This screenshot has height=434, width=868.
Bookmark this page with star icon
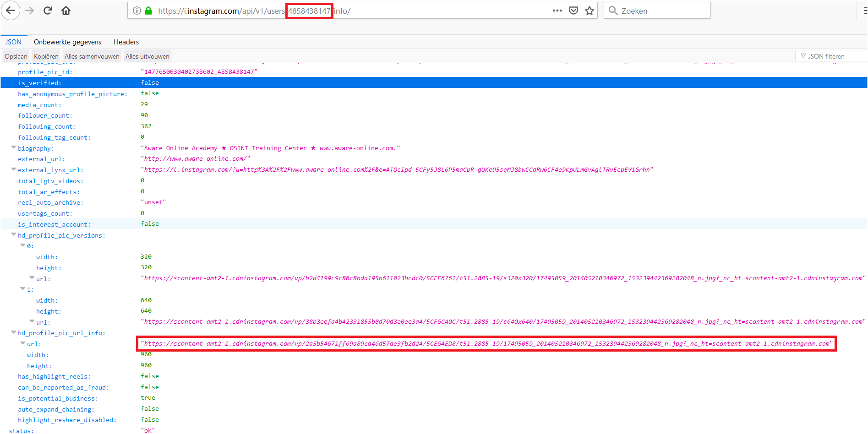(590, 11)
